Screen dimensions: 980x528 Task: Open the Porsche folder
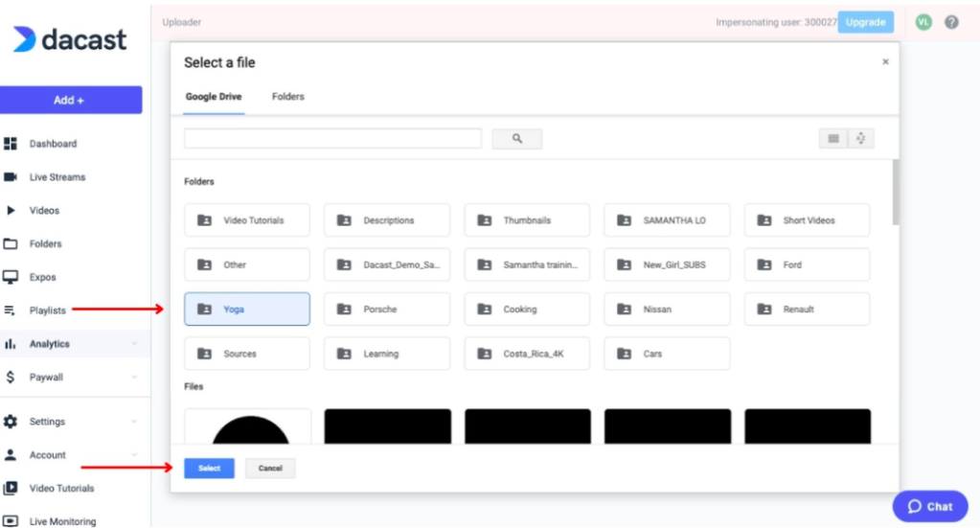(x=387, y=310)
